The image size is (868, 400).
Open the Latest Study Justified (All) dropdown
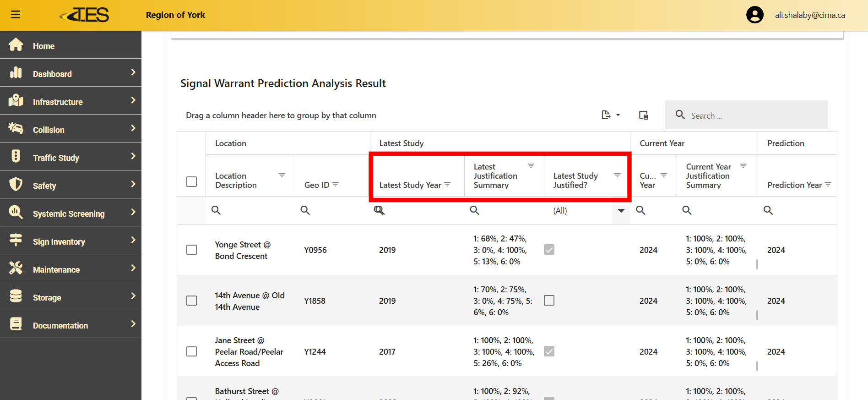pos(621,211)
